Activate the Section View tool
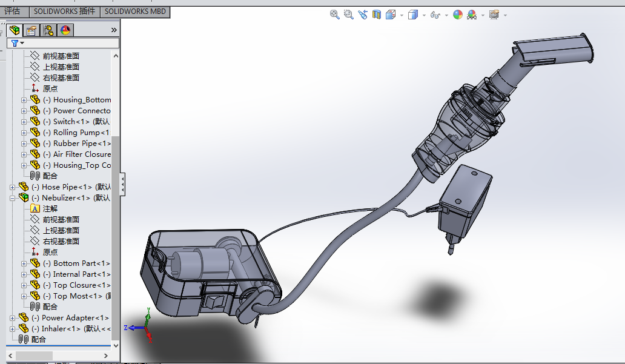 [x=377, y=15]
